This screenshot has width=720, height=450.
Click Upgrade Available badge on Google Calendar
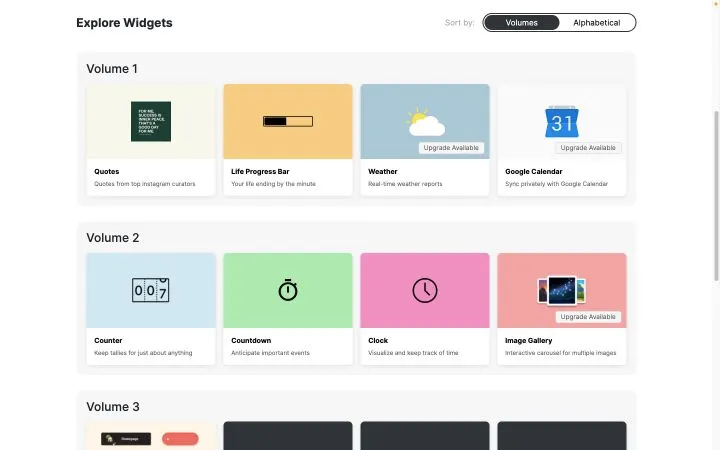coord(588,148)
